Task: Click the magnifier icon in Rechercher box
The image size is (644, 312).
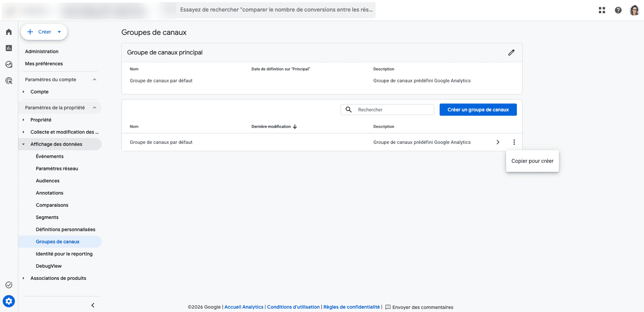Action: (x=349, y=109)
